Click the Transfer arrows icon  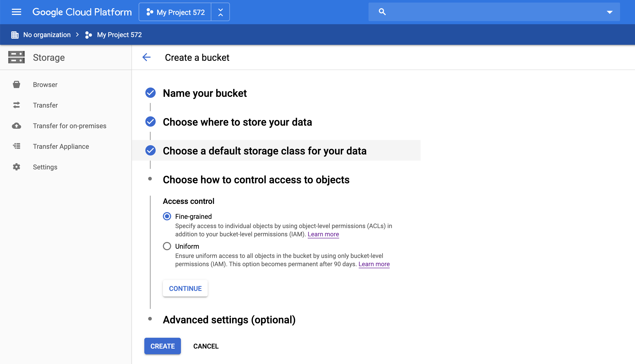(16, 105)
